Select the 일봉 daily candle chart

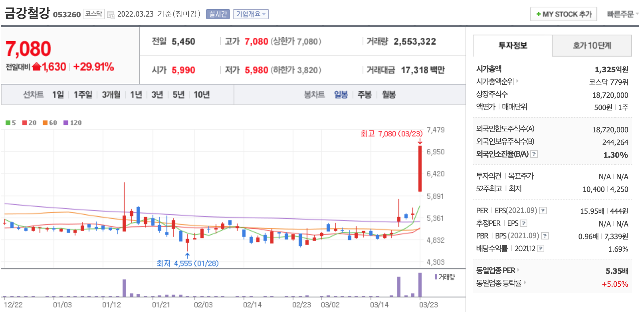341,95
